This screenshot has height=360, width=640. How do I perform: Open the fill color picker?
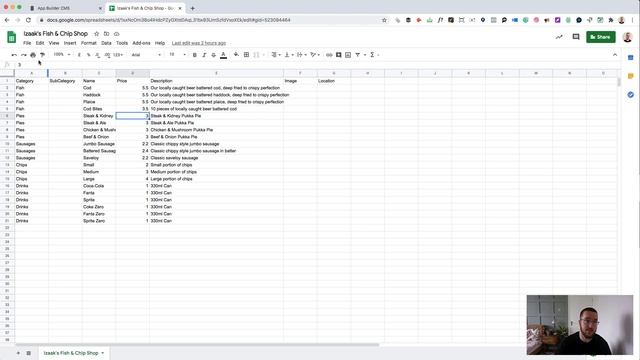[236, 55]
